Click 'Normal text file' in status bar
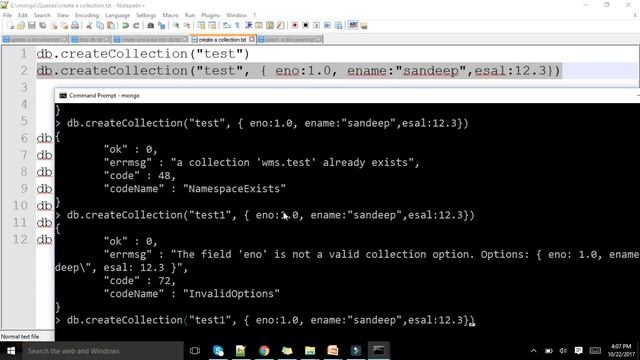The height and width of the screenshot is (360, 640). 20,337
